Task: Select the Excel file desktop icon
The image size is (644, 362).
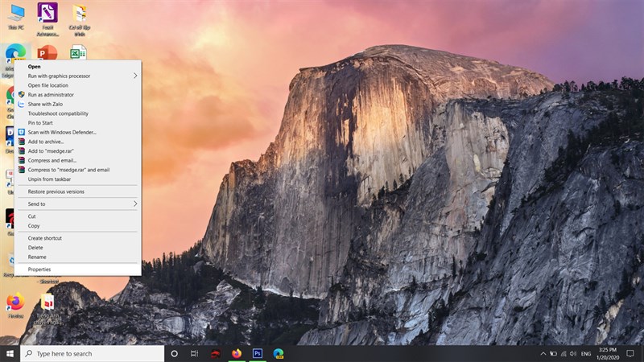Action: pyautogui.click(x=78, y=52)
